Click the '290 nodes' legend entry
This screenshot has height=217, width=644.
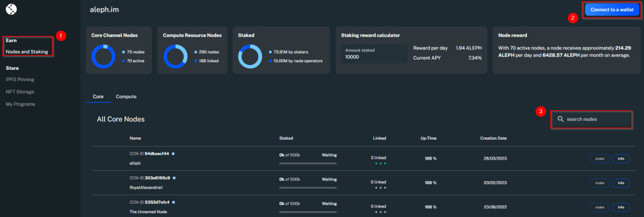(208, 52)
